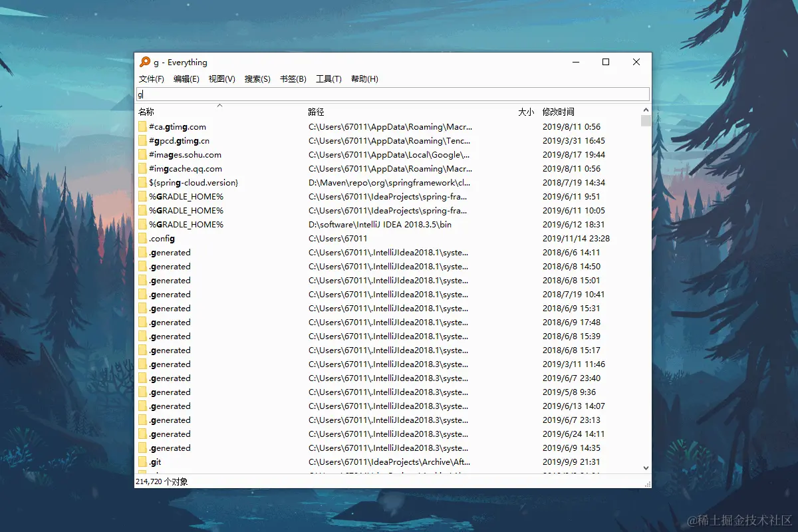Click folder icon beside #imgcache.qq.com
Screen dimensions: 798x532
[142, 168]
